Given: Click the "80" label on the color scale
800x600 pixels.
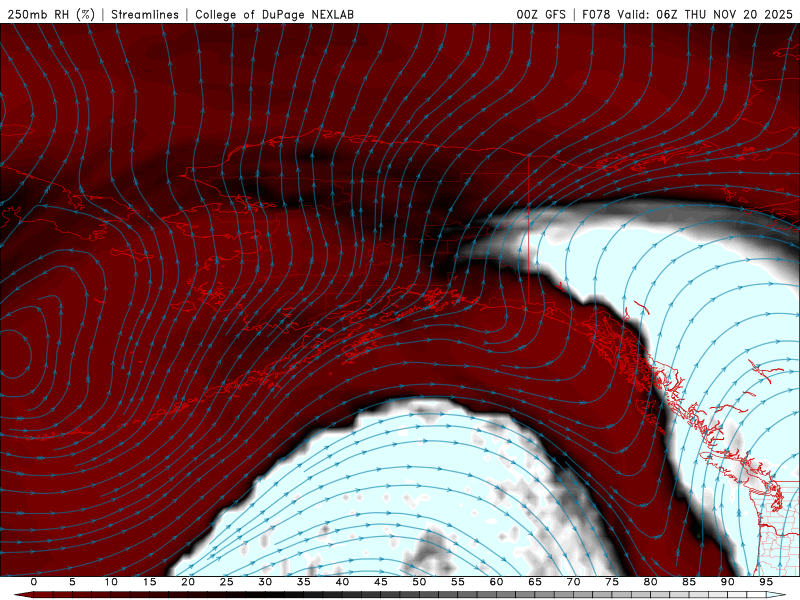Looking at the screenshot, I should pos(650,582).
